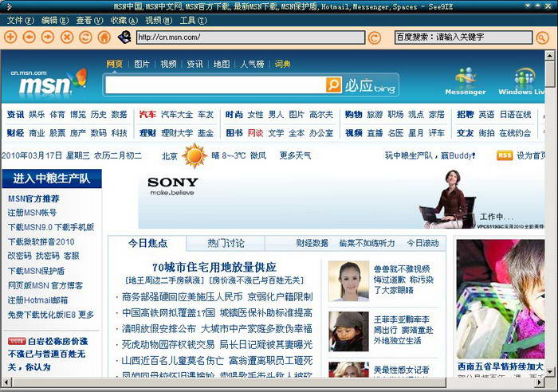Open 下载微软拼音2010 link
The height and width of the screenshot is (392, 558).
pyautogui.click(x=41, y=242)
